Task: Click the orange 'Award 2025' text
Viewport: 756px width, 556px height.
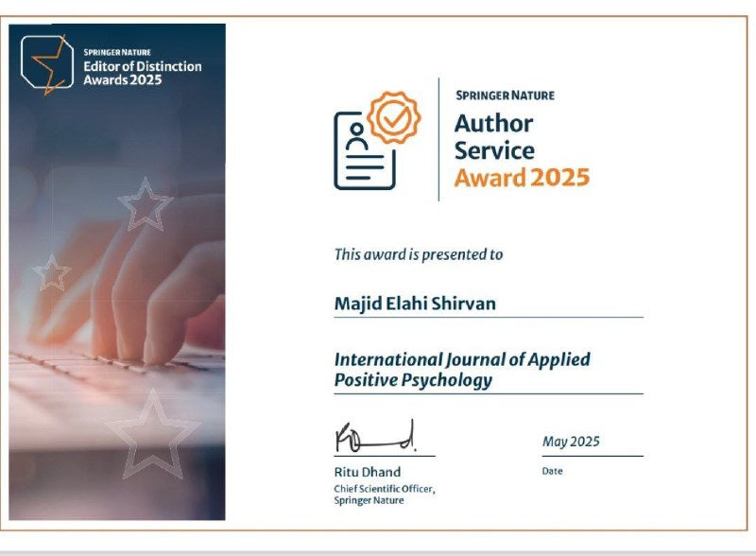Action: [x=522, y=178]
